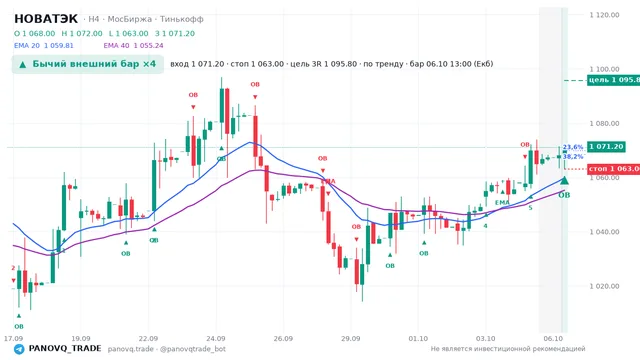Screen dimensions: 640x360
Task: Click the @panovqtrade_bot handle
Action: click(193, 349)
